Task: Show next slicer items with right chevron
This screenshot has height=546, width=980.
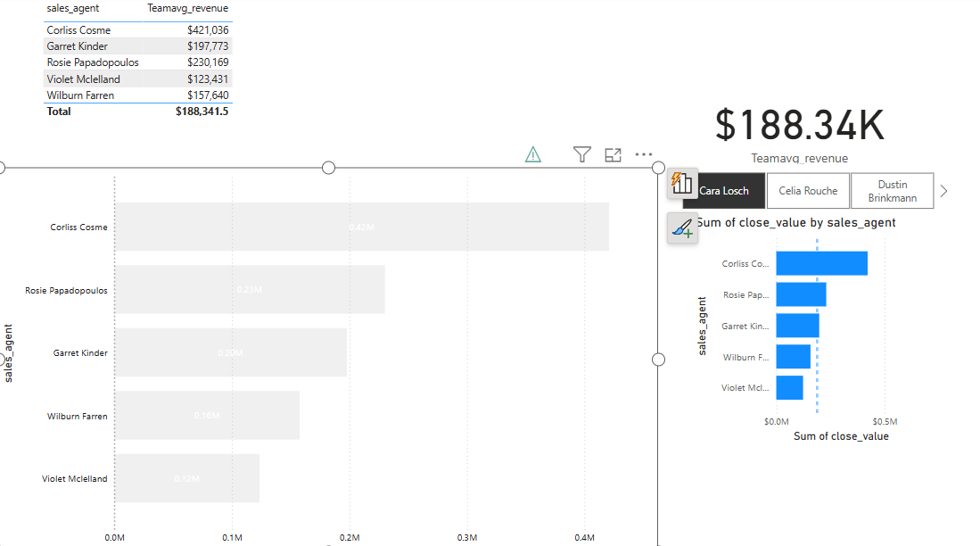Action: (943, 191)
